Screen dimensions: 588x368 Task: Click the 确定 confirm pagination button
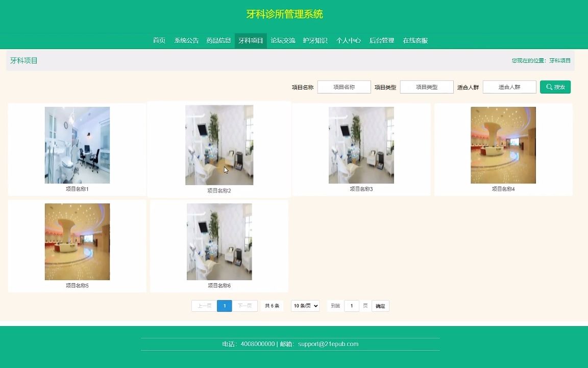coord(380,306)
